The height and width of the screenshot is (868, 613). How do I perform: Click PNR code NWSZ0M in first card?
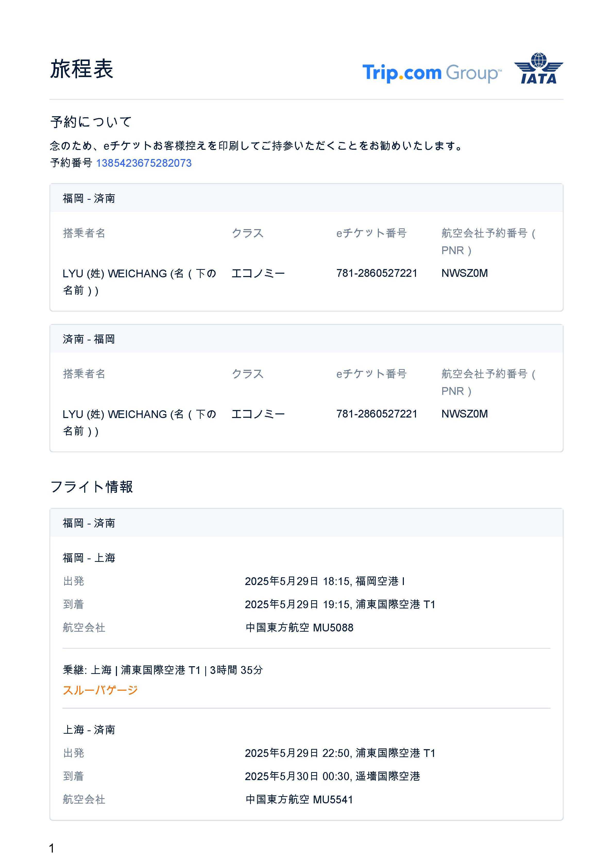click(x=464, y=273)
